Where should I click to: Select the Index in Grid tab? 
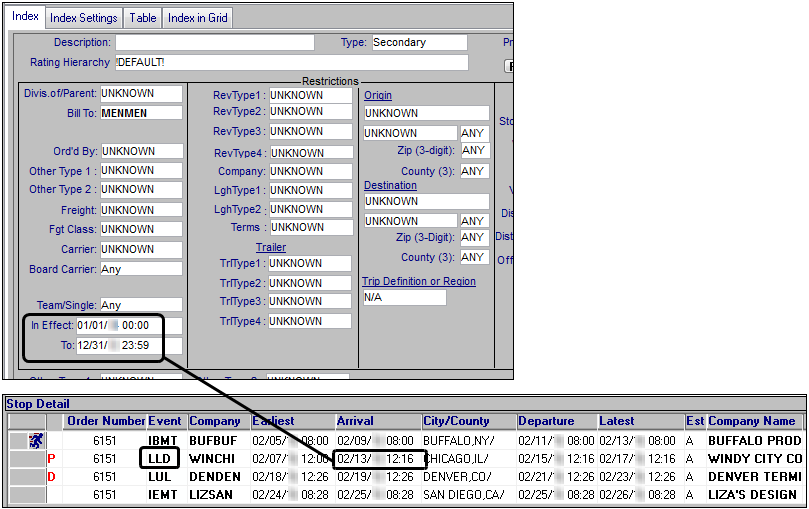[x=198, y=18]
